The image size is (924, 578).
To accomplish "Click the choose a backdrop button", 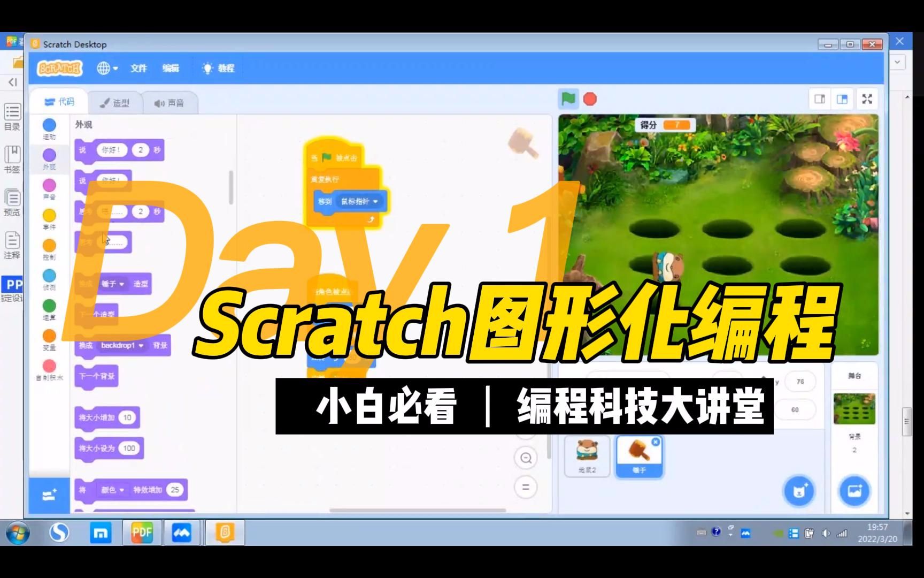I will [854, 491].
